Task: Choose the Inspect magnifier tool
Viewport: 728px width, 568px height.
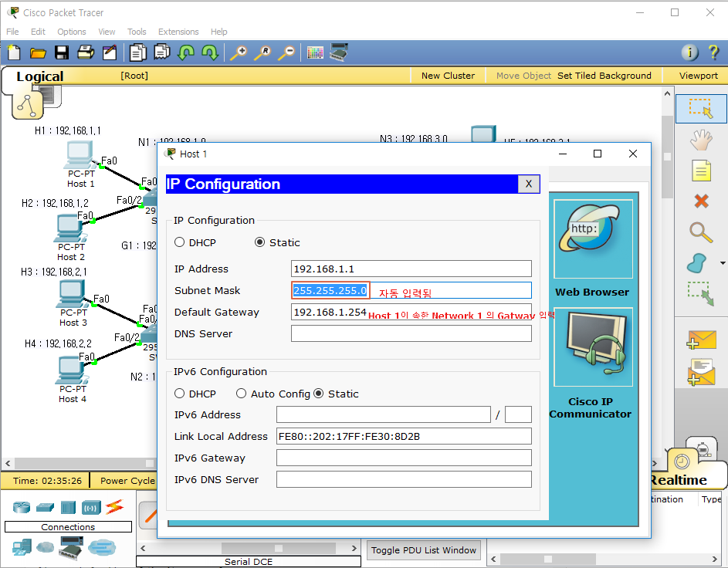Action: (x=701, y=232)
